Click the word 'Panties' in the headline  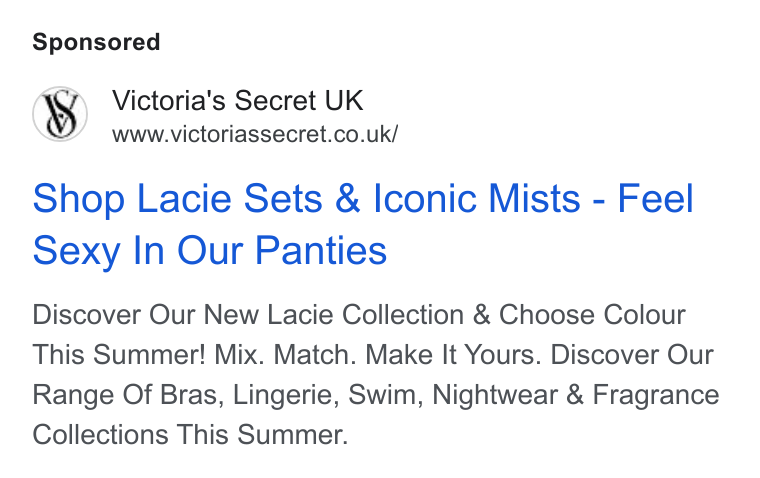click(x=321, y=251)
